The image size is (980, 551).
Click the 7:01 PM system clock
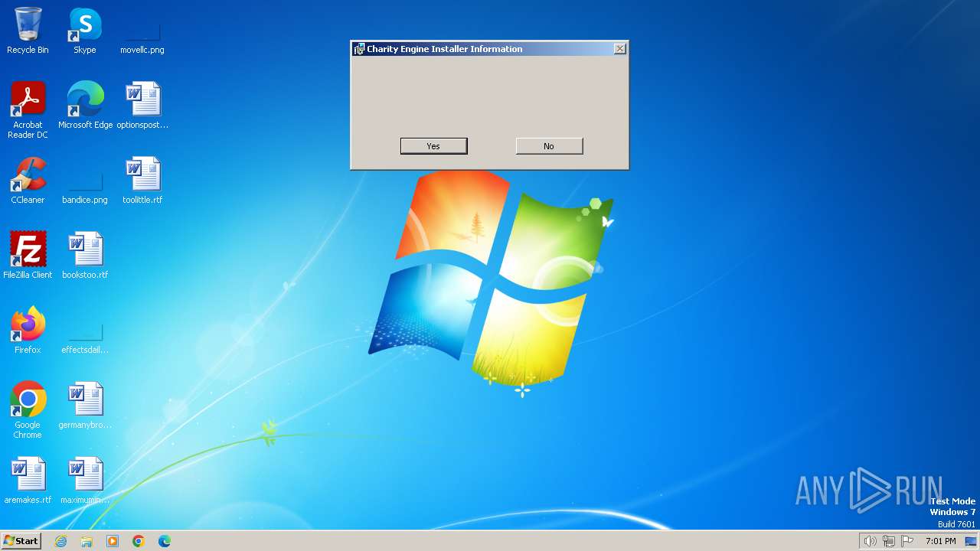941,541
